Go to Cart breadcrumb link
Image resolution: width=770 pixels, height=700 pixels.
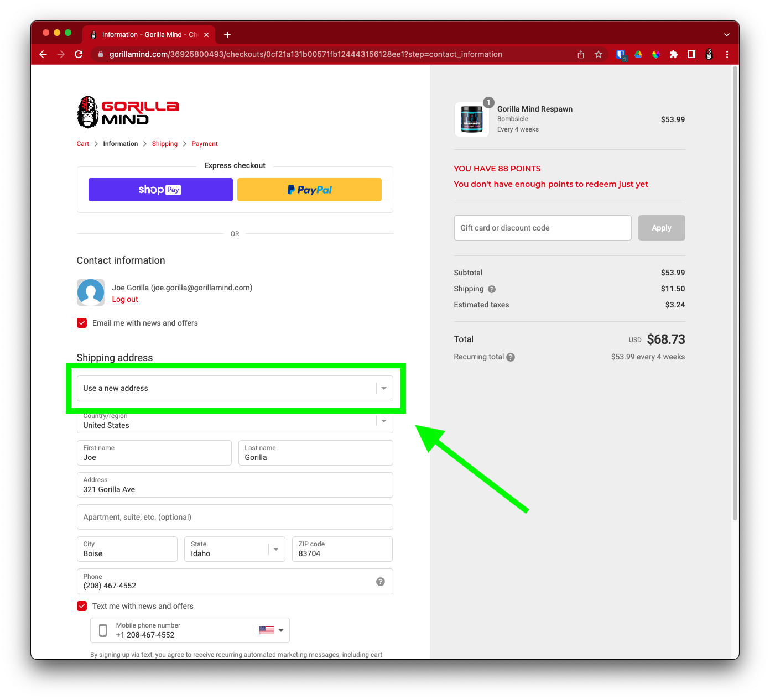pos(82,144)
